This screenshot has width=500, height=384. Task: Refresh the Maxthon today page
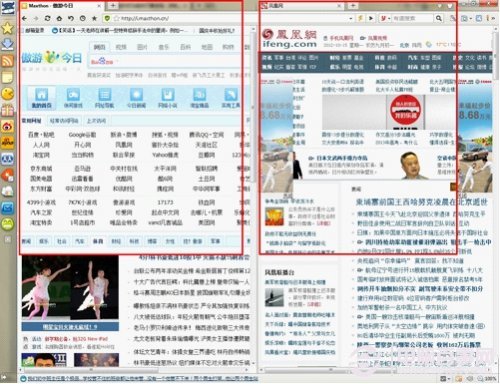pos(48,18)
